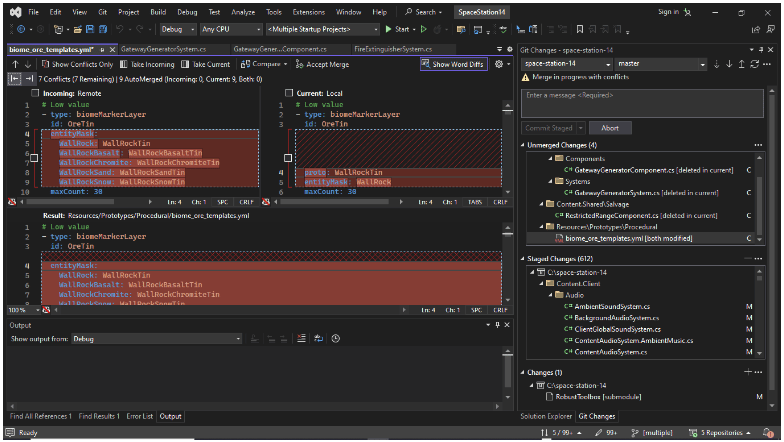Collapse the Changes (1) section

tap(523, 372)
